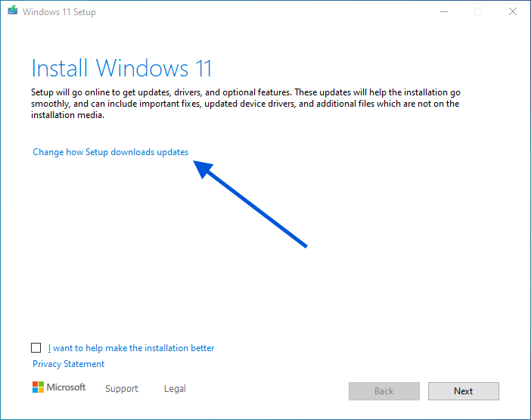
Task: Click the 'Setup will go online' description paragraph
Action: pyautogui.click(x=246, y=104)
